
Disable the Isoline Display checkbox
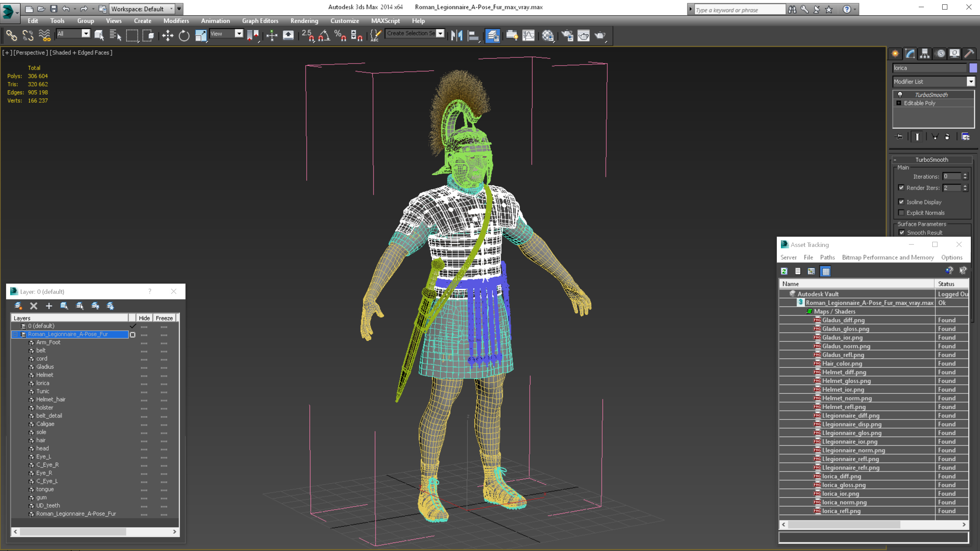[901, 202]
